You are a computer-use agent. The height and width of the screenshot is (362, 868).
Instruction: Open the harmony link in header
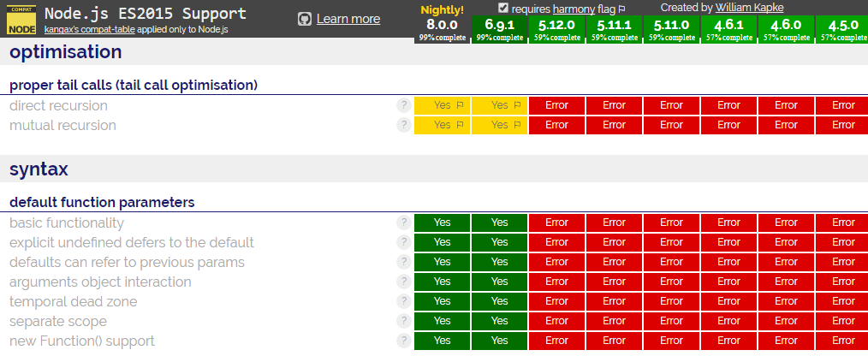coord(574,9)
